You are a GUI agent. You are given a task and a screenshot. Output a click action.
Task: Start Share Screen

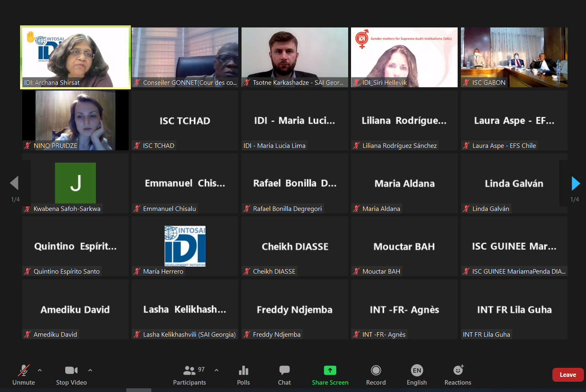pyautogui.click(x=330, y=375)
